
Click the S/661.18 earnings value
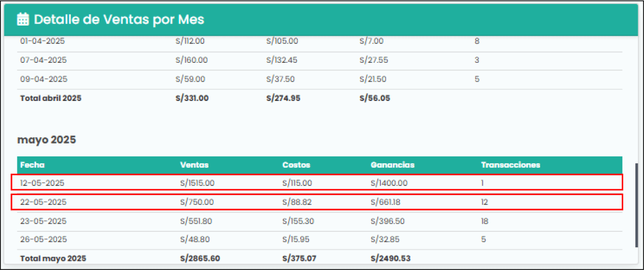385,202
